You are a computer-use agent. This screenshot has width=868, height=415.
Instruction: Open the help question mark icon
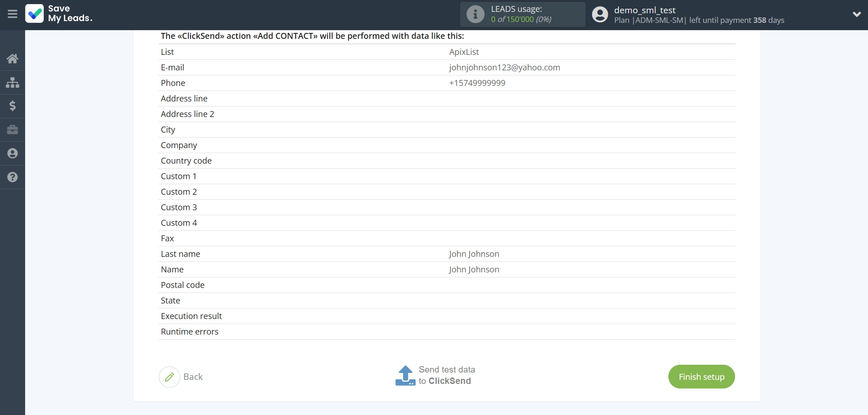pyautogui.click(x=12, y=177)
